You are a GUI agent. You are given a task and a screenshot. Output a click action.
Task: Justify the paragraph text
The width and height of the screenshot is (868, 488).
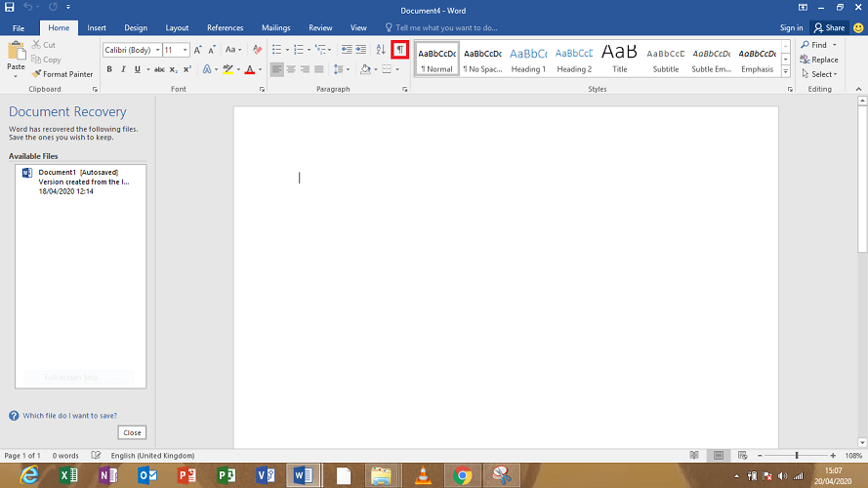point(319,69)
